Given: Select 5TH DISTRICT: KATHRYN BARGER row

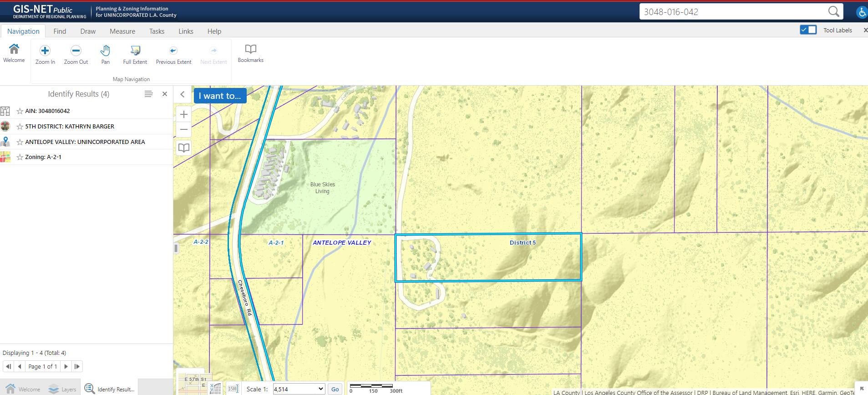Looking at the screenshot, I should pyautogui.click(x=86, y=127).
